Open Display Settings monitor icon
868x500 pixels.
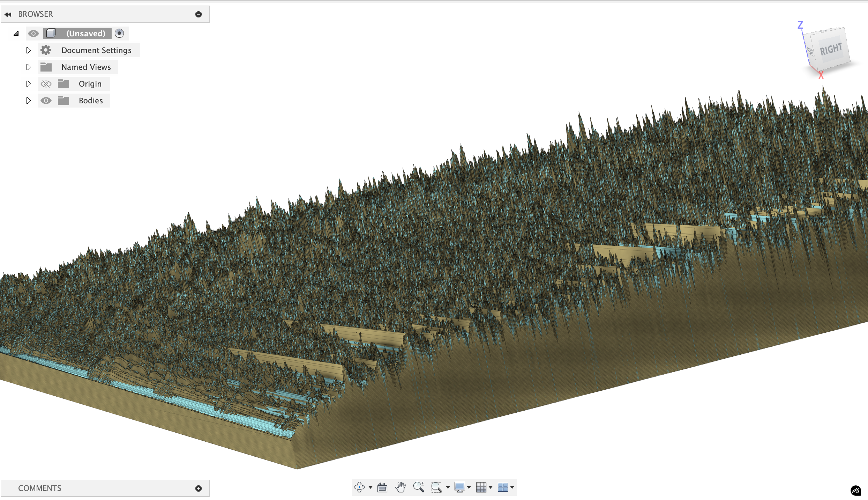459,487
